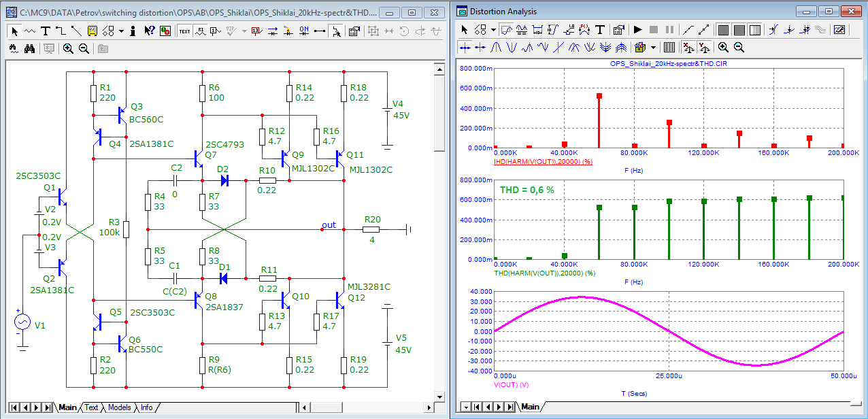Select the Text mode tool in schematic toolbar
This screenshot has height=419, width=868.
[45, 31]
